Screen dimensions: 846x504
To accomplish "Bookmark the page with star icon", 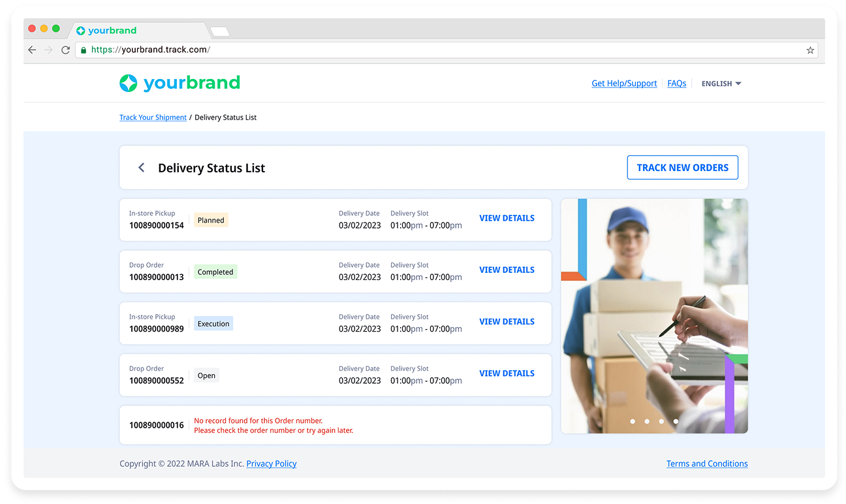I will click(810, 50).
